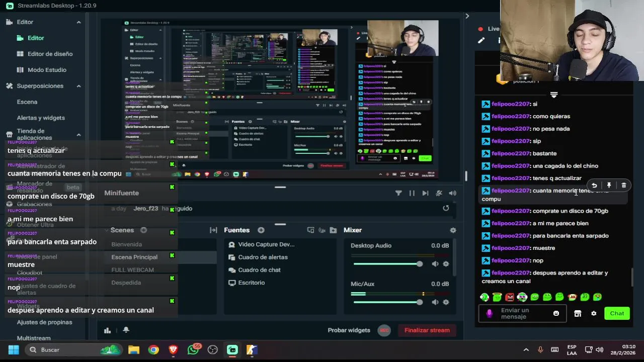Open Modo Estudio in the sidebar

tap(41, 70)
